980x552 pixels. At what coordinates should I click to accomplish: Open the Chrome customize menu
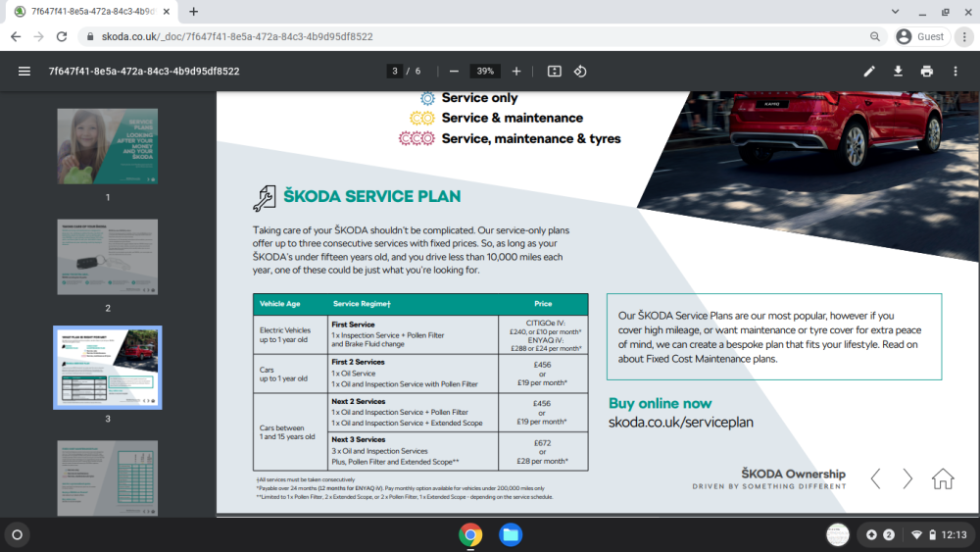pos(964,37)
